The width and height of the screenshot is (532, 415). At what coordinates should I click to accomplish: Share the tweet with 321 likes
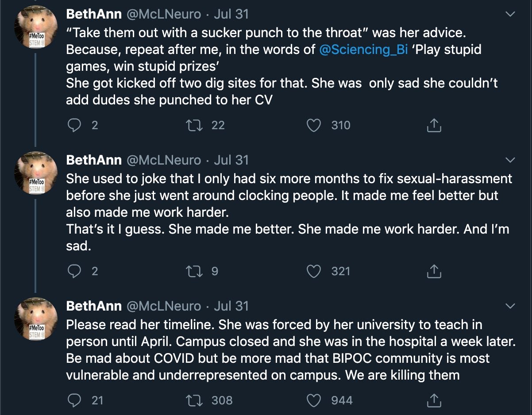(x=434, y=271)
